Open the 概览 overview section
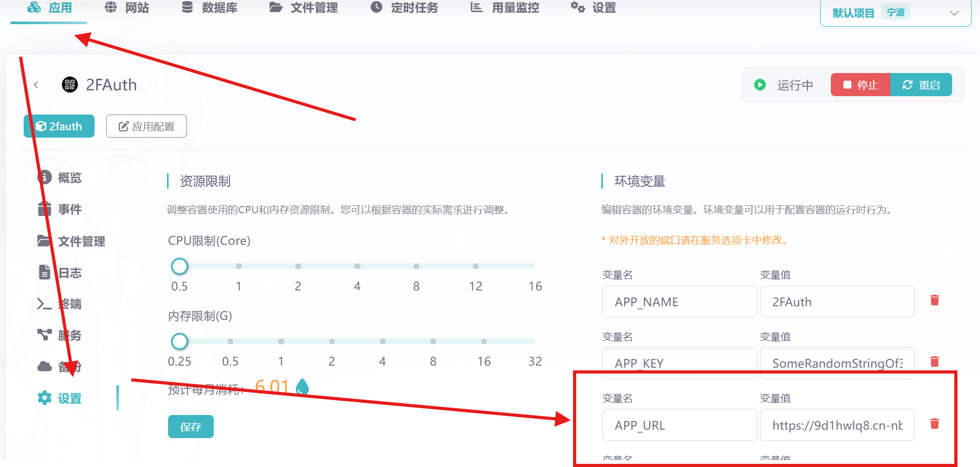 pos(69,178)
